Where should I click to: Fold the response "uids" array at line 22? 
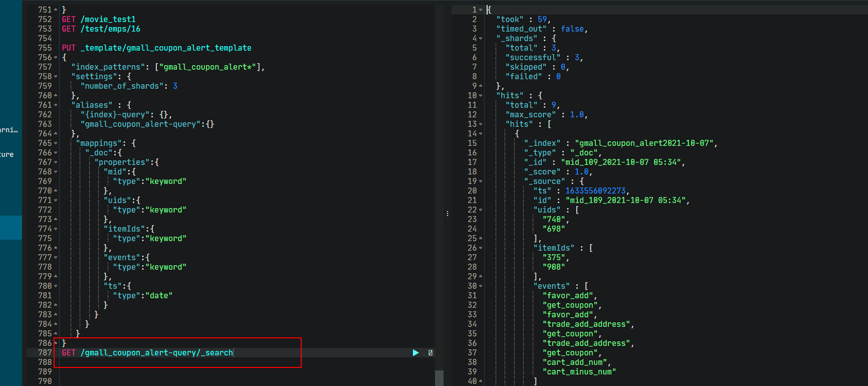click(x=481, y=210)
